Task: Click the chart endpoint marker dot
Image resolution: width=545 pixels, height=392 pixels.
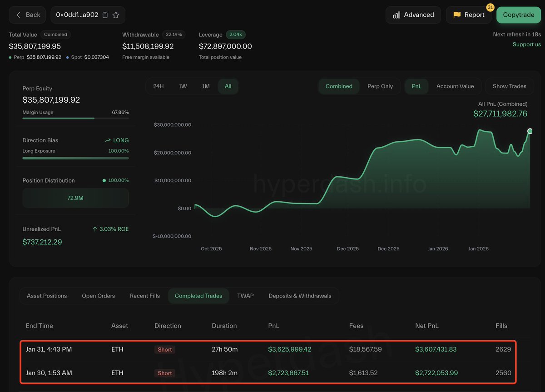Action: 530,131
